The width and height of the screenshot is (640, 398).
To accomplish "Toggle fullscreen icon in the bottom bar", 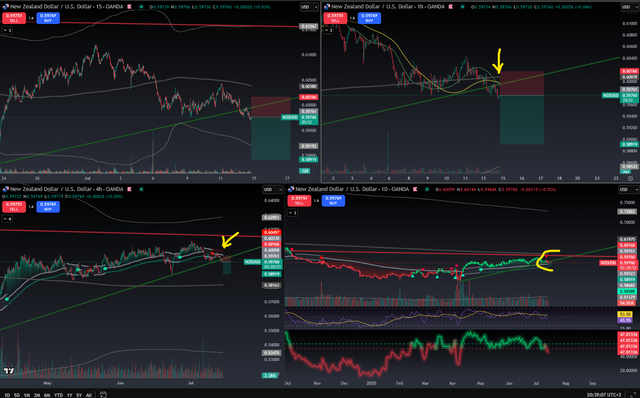I will (634, 395).
